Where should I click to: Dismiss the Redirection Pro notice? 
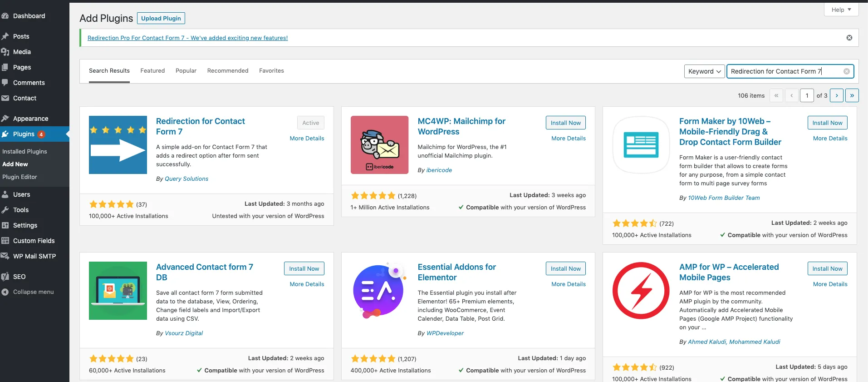[849, 38]
